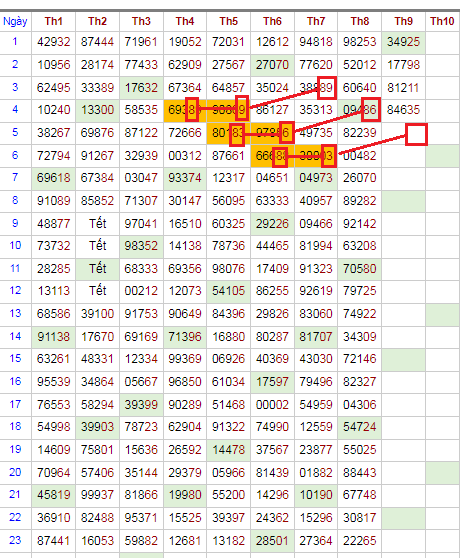Click the first Tết cell in Th2
The height and width of the screenshot is (558, 460).
97,223
